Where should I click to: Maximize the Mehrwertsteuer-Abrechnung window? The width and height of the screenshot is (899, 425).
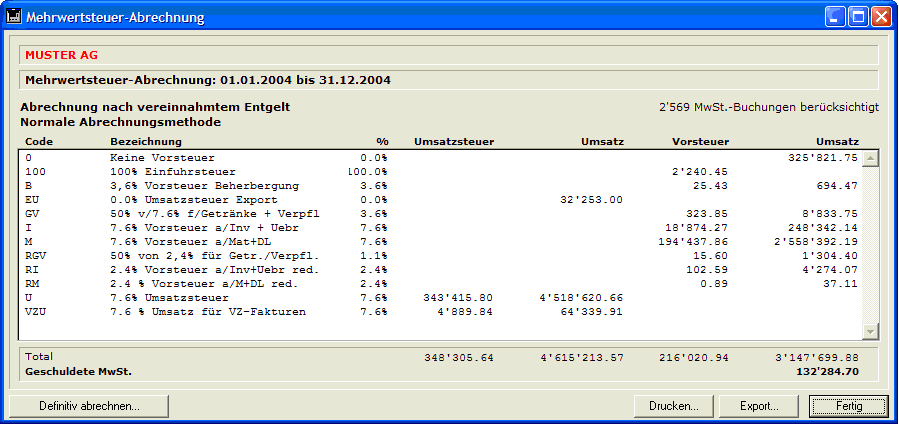click(x=858, y=17)
